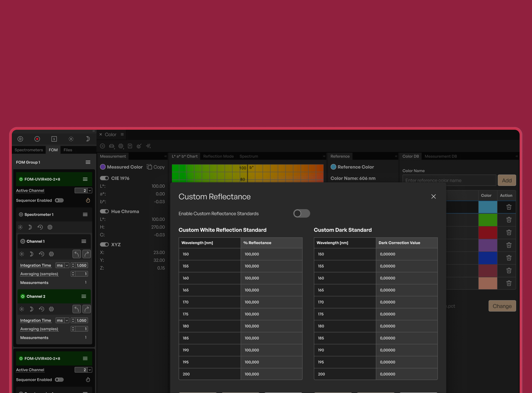This screenshot has height=393, width=532.
Task: Open the Integration Time units dropdown
Action: [x=67, y=265]
